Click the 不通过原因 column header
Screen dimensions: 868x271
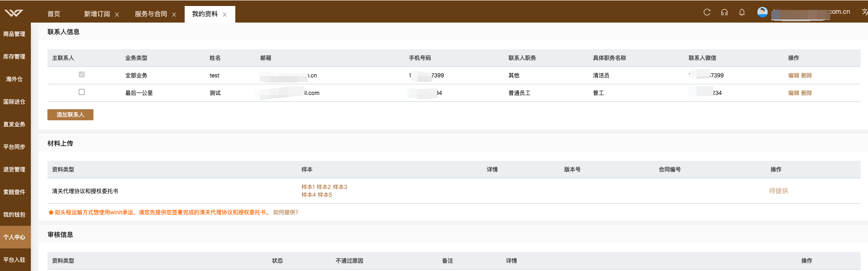(350, 261)
